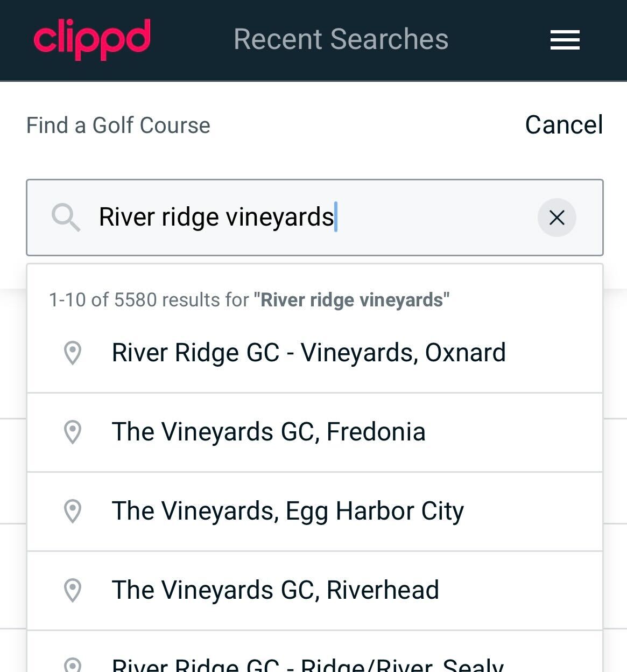Click the clippd logo
Image resolution: width=627 pixels, height=672 pixels.
(92, 39)
